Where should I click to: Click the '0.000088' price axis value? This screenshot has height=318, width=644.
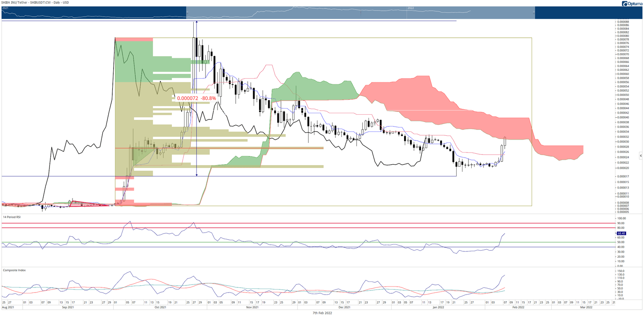(x=623, y=22)
